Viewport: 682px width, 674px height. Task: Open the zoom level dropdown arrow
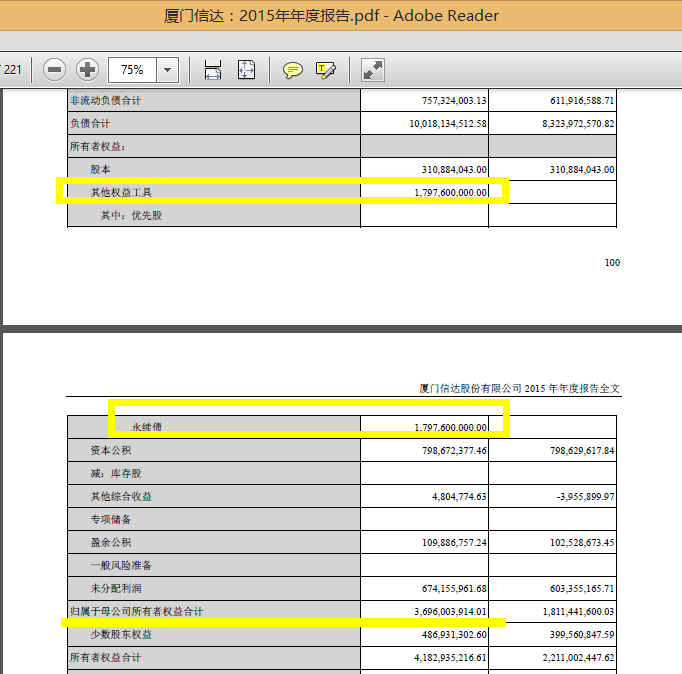(x=167, y=70)
